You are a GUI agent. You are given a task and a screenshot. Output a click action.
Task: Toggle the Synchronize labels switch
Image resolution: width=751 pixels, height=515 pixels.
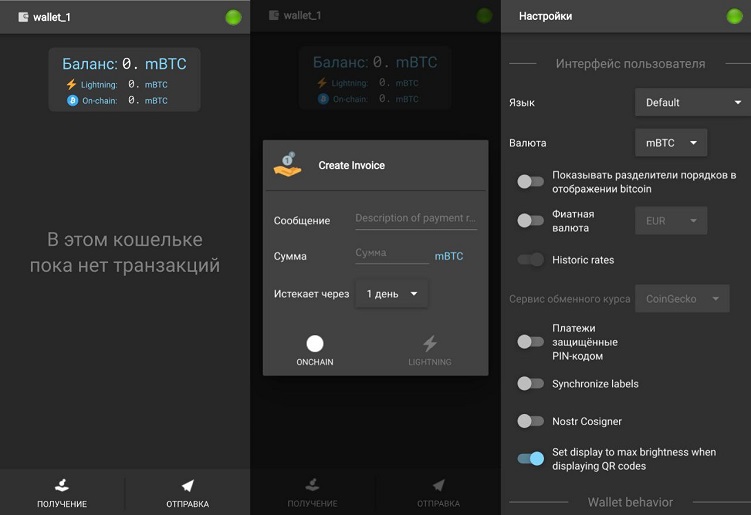pyautogui.click(x=530, y=384)
